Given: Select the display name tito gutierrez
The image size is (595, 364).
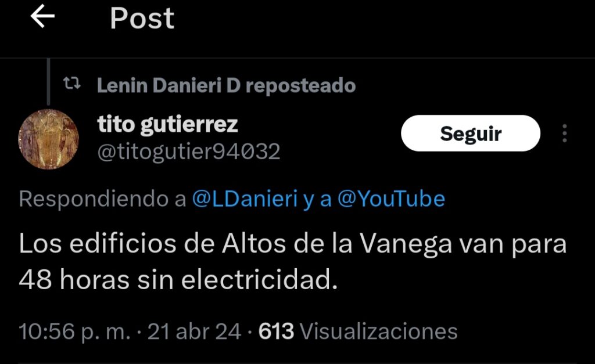Looking at the screenshot, I should (167, 124).
